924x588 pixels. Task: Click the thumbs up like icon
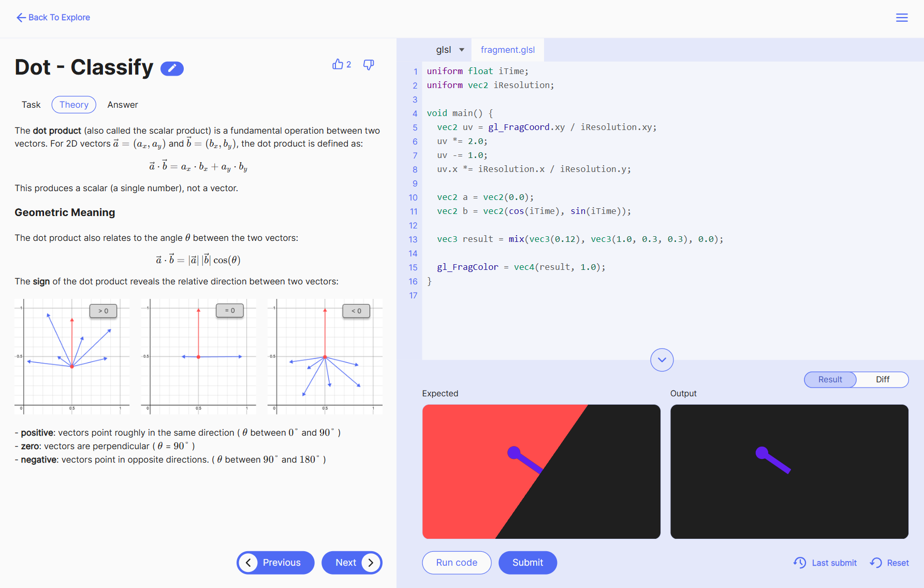click(338, 64)
